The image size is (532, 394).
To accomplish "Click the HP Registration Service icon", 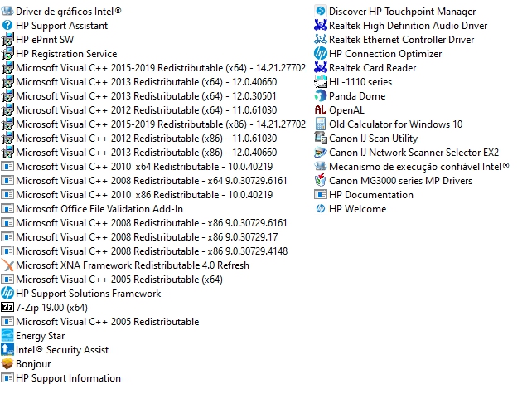I will point(7,53).
